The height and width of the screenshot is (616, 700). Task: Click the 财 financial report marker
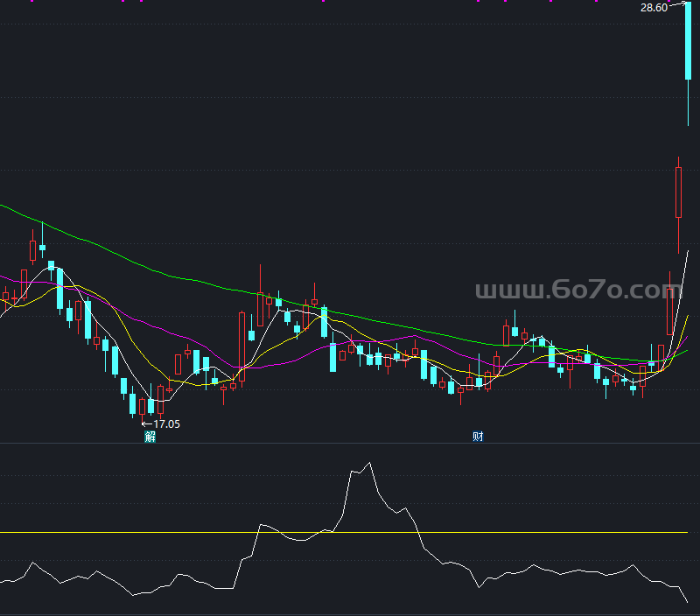478,436
